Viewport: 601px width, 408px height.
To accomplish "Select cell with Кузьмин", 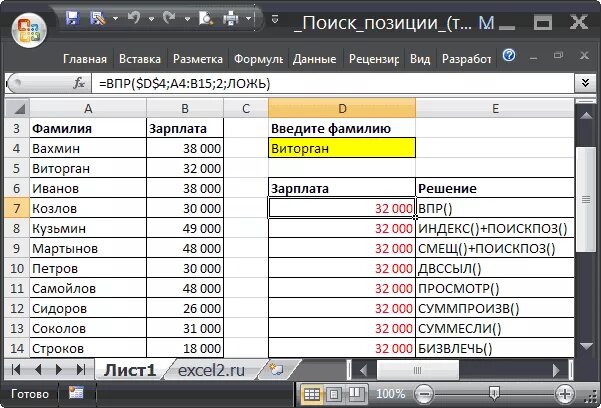I will (x=88, y=229).
